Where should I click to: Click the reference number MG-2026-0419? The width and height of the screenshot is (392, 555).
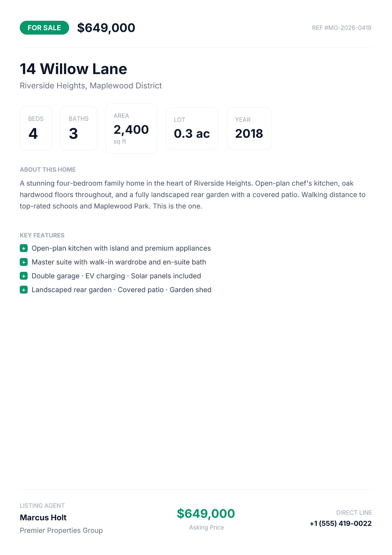(x=342, y=28)
